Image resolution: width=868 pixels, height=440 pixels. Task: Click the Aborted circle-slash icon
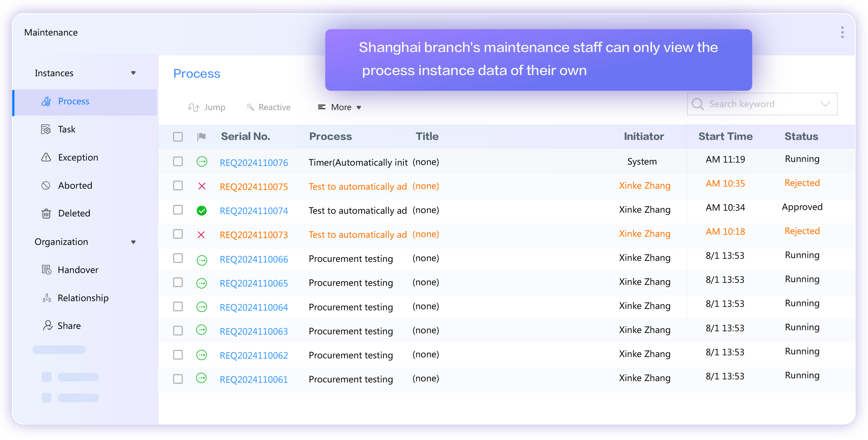(x=46, y=186)
